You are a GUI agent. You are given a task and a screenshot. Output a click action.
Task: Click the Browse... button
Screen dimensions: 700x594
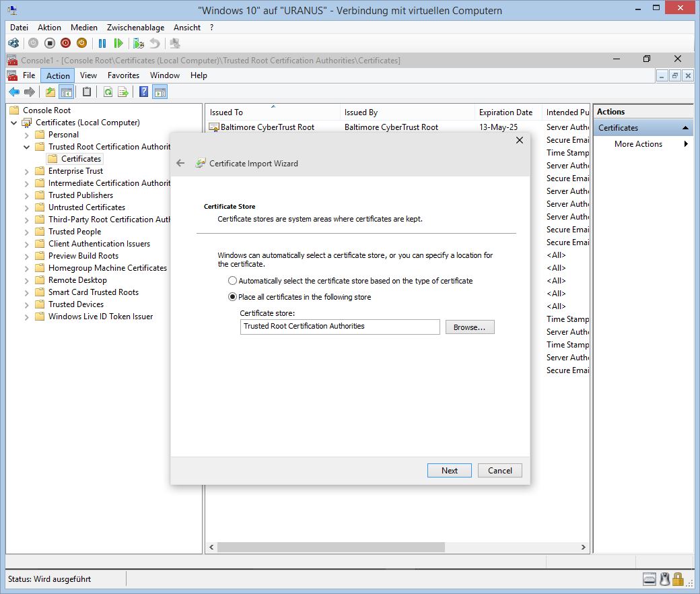[x=470, y=327]
